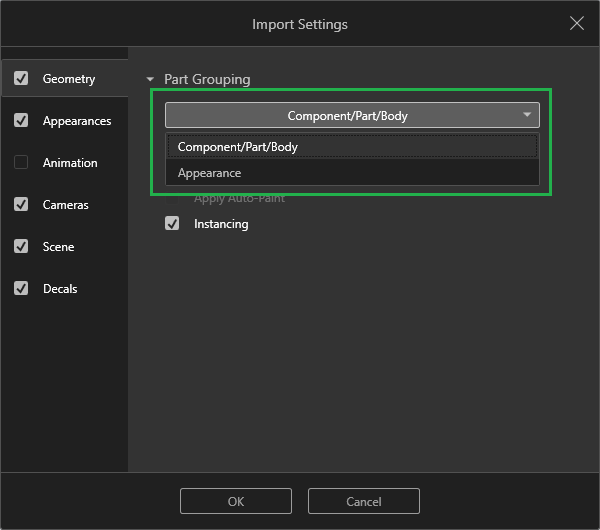
Task: Open the Geometry settings tab
Action: tap(69, 79)
